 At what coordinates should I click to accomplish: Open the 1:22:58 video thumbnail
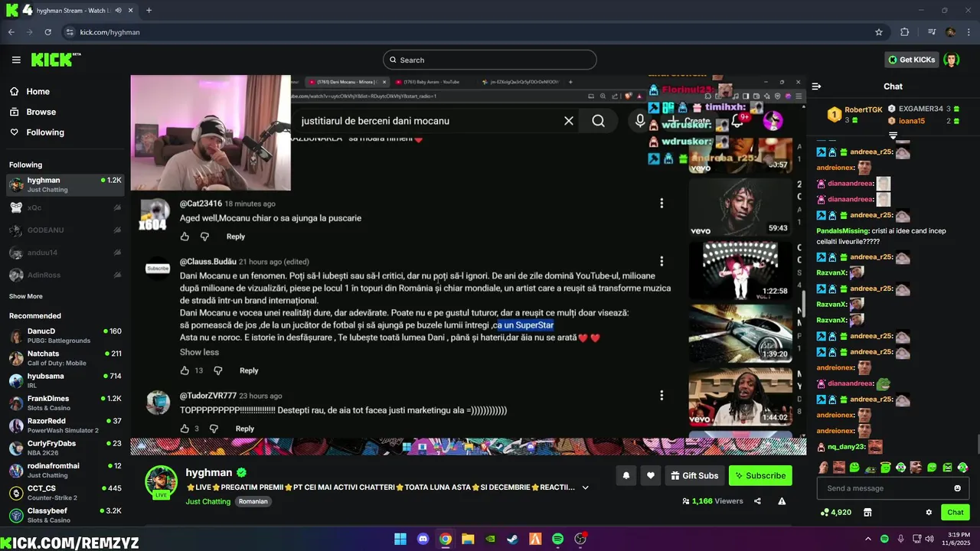pyautogui.click(x=739, y=271)
